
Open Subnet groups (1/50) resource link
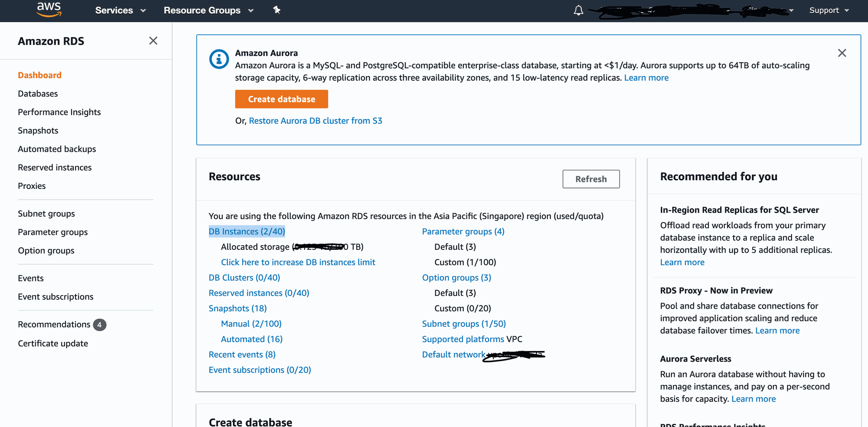[x=464, y=324]
